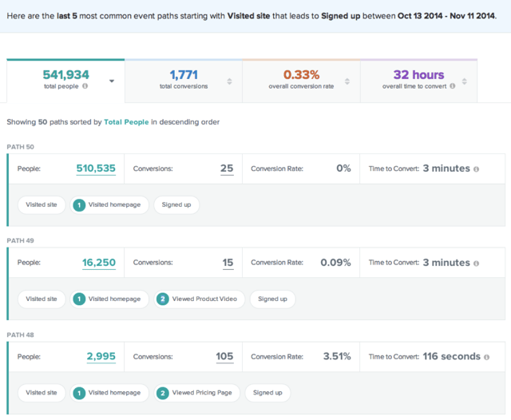The image size is (511, 420).
Task: Click step 1 badge in Path 50
Action: [x=79, y=205]
